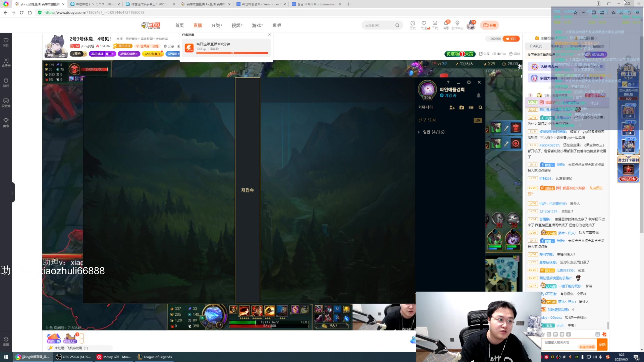Expand the collapsed left sidebar handle
This screenshot has width=644, height=362.
[12, 193]
